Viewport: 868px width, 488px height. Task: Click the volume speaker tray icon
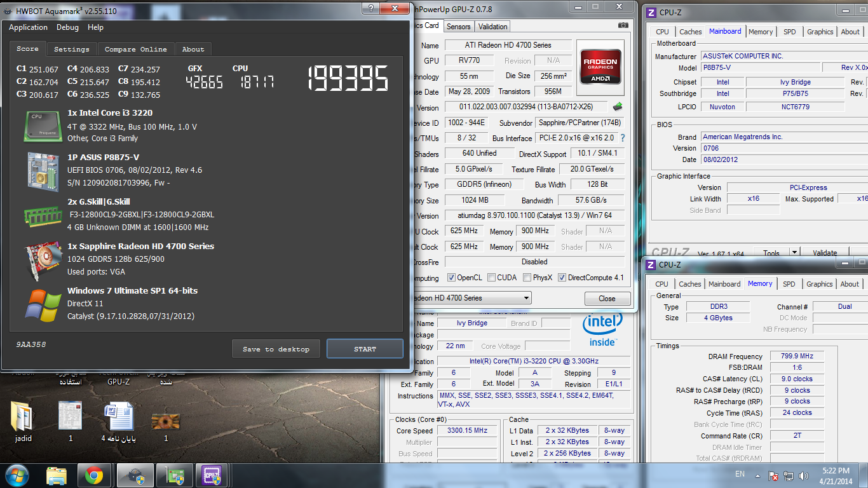(x=803, y=476)
